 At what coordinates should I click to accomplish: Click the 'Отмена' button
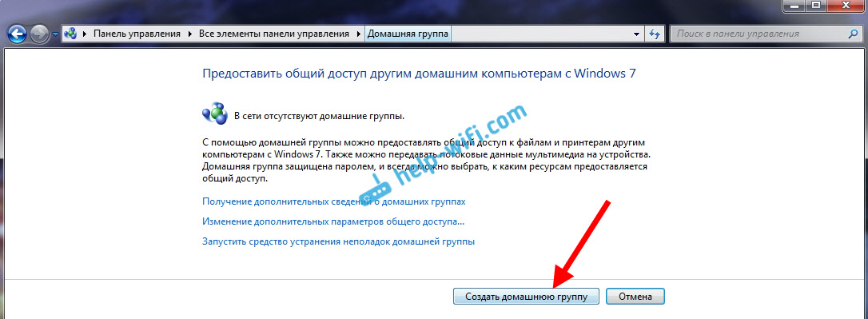click(635, 297)
